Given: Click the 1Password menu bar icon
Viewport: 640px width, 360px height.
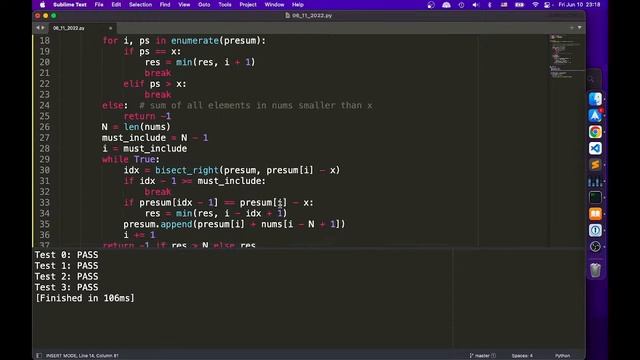Looking at the screenshot, I should pyautogui.click(x=461, y=5).
